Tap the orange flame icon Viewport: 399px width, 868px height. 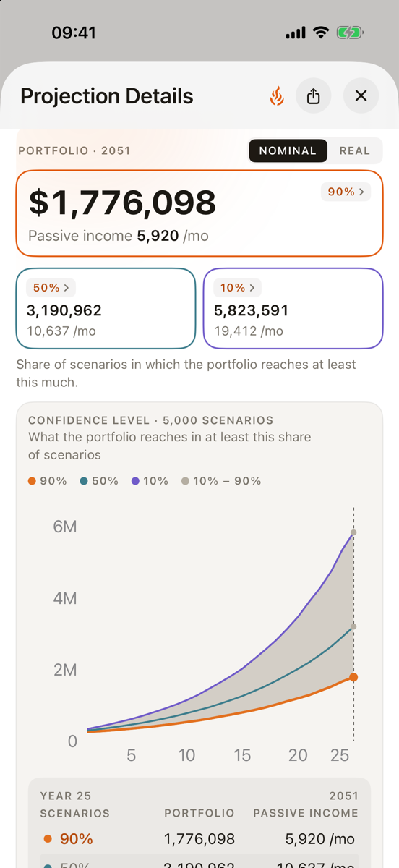click(277, 96)
